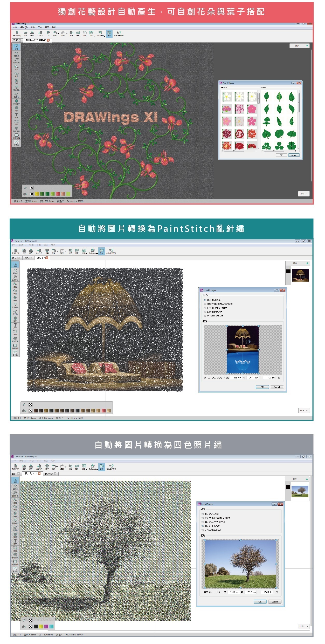The image size is (325, 644).
Task: Pick the Zoom magnifier tool in top window
Action: tap(16, 67)
